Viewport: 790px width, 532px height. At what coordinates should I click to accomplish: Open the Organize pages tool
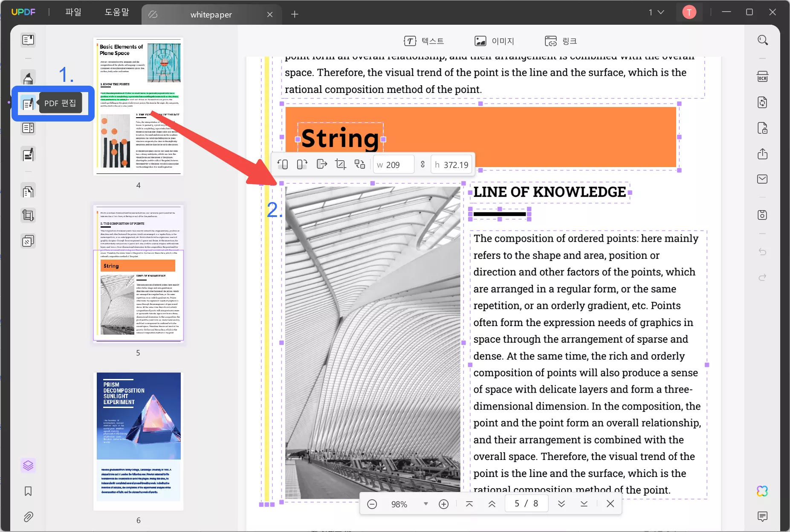[x=28, y=192]
